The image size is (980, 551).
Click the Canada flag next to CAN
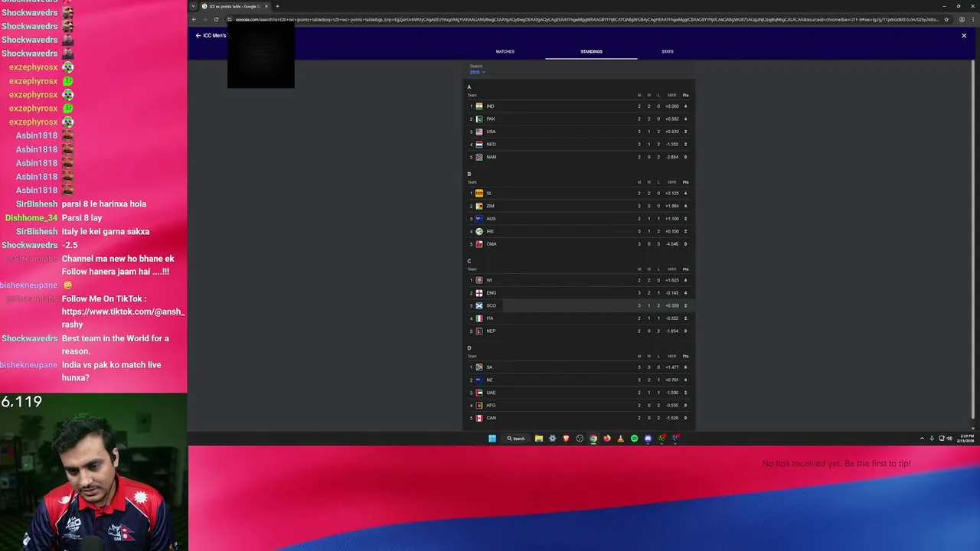click(x=479, y=418)
